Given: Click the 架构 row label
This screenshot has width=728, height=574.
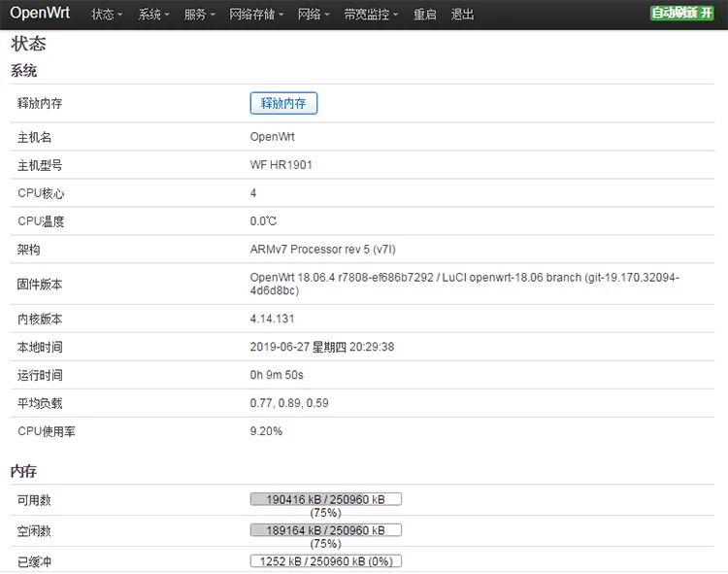Looking at the screenshot, I should (x=29, y=250).
